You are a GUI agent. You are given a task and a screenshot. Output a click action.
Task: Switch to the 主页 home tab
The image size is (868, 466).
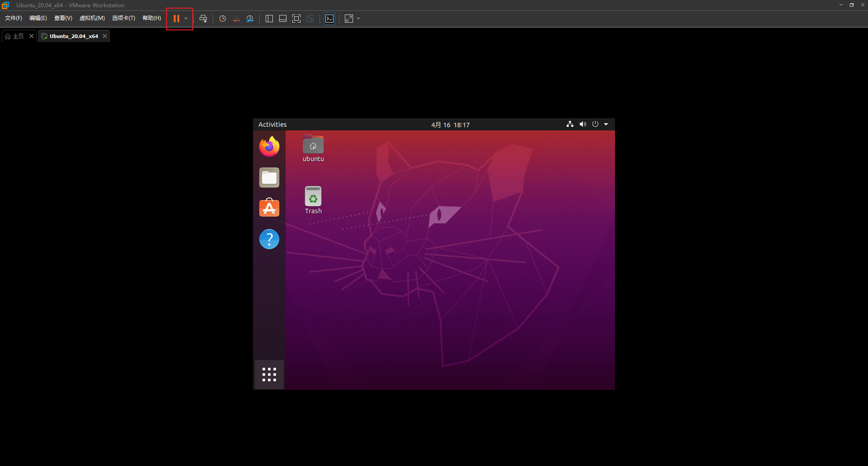pos(14,36)
